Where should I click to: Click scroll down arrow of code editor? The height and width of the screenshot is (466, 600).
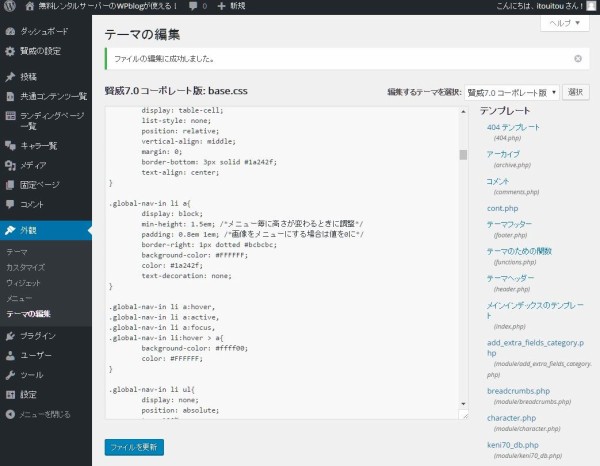463,404
